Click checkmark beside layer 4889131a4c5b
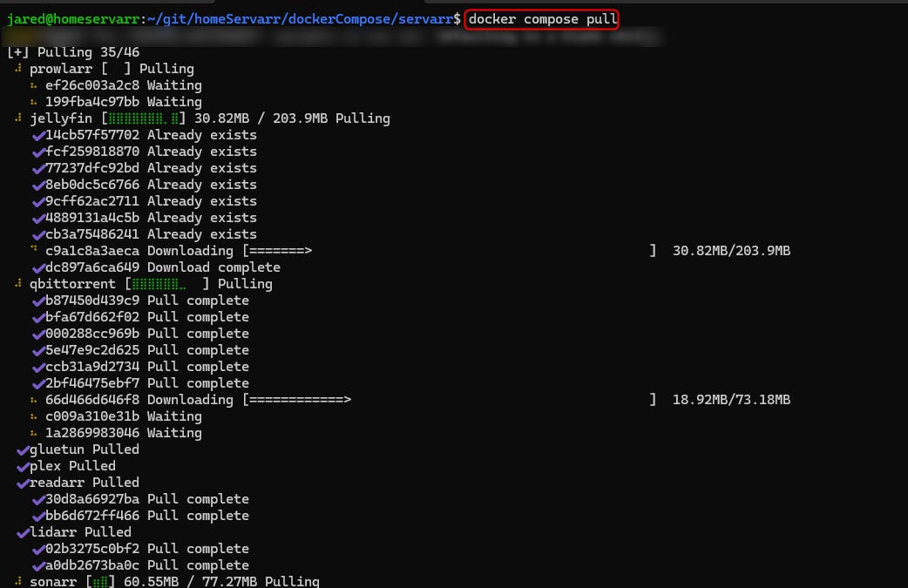 click(38, 218)
